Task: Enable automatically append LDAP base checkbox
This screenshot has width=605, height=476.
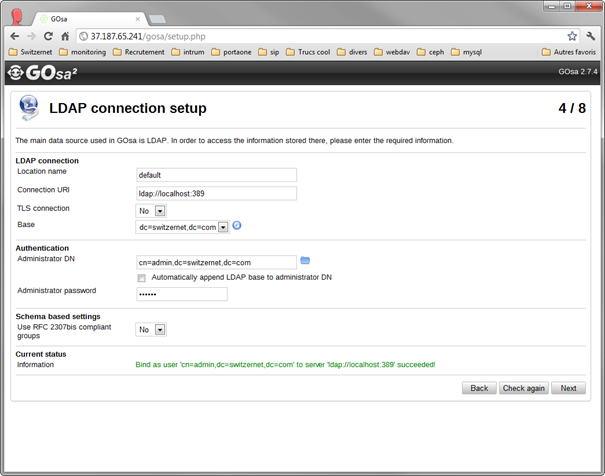Action: pos(142,278)
